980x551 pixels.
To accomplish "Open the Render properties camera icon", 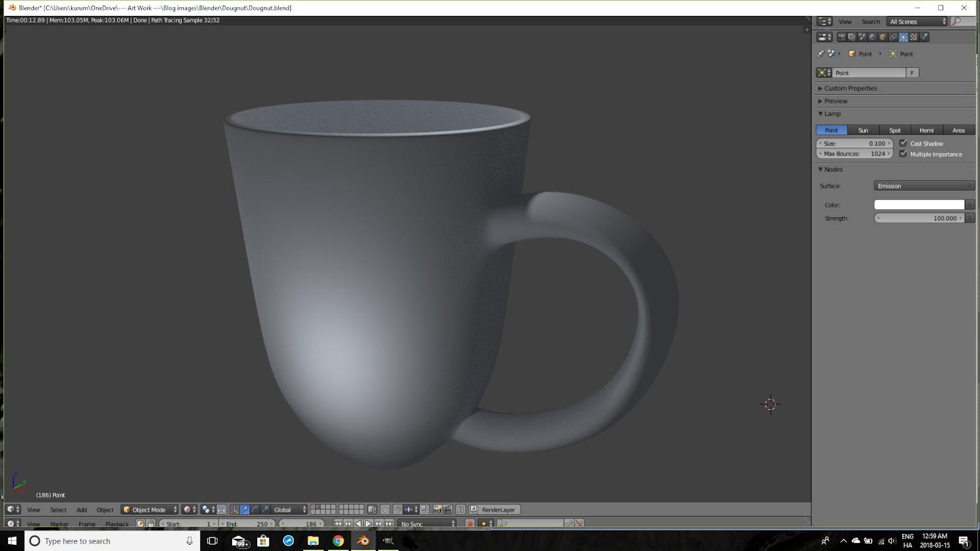I will tap(842, 37).
